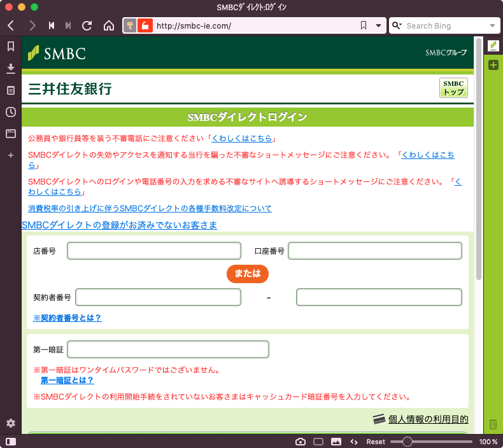Click the red unsecured lock icon

[x=145, y=25]
